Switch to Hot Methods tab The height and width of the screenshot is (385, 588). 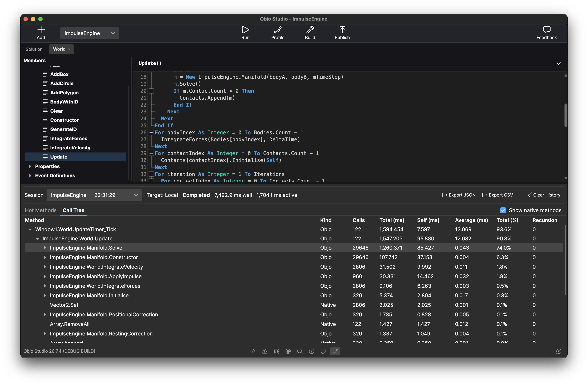[41, 210]
